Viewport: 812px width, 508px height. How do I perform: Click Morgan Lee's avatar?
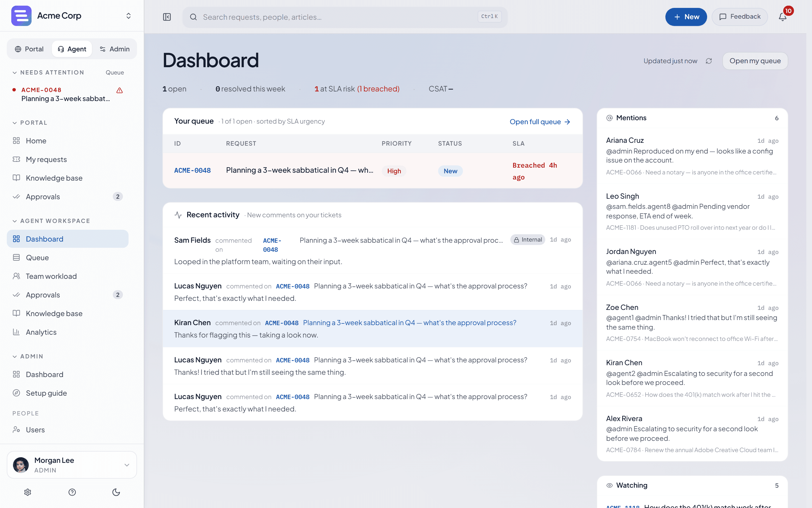point(21,465)
